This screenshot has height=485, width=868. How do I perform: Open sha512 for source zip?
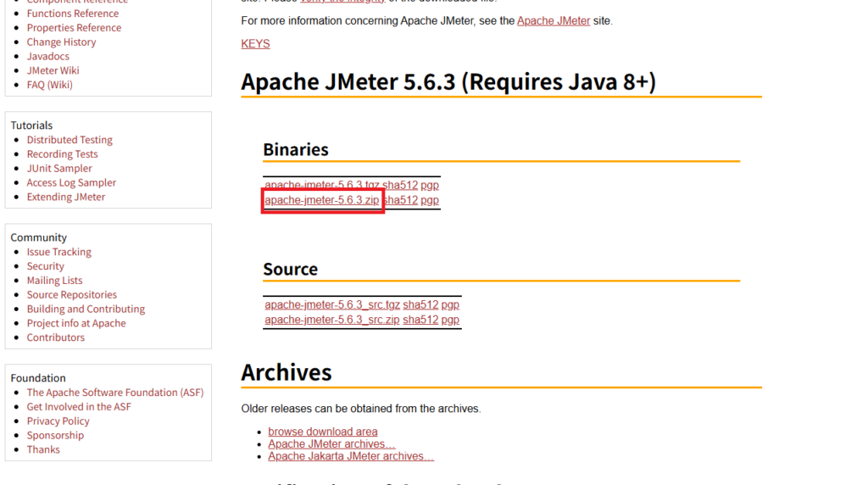[x=420, y=320]
